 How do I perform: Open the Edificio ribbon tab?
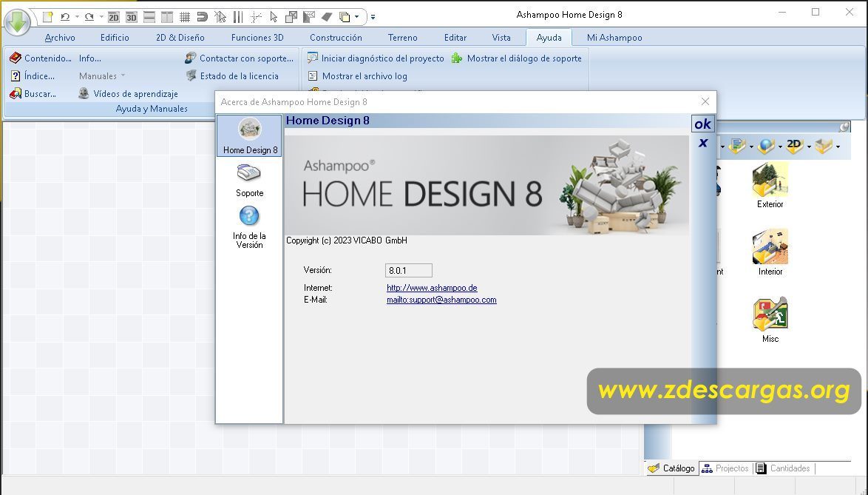pos(115,38)
